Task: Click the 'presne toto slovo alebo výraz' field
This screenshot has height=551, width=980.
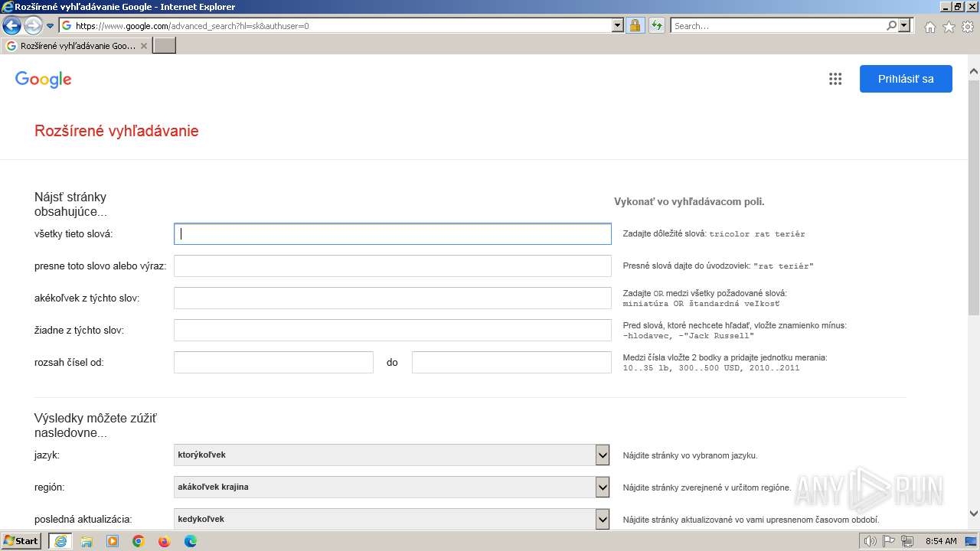Action: coord(393,266)
